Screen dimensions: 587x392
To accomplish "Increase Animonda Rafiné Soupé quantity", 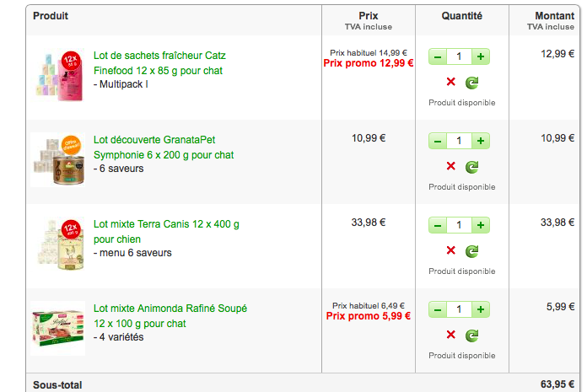I will 481,309.
